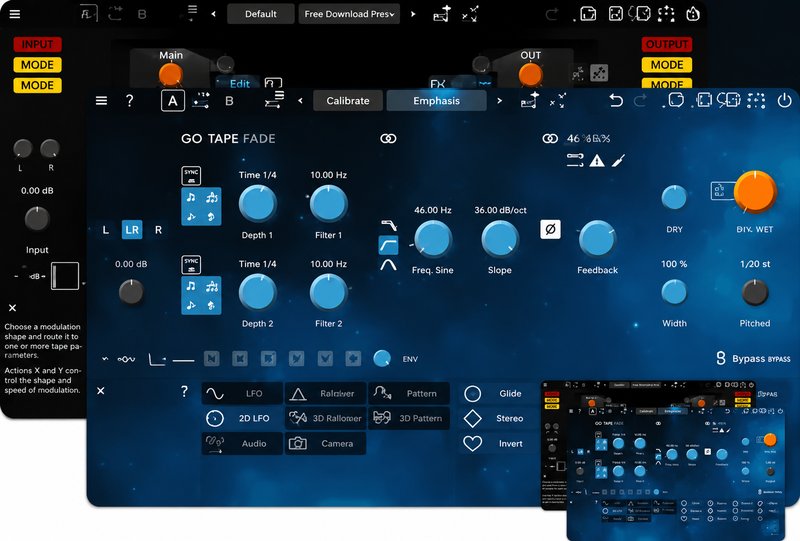Open Free Download Presets dropdown in back window
The width and height of the screenshot is (800, 541).
click(349, 14)
